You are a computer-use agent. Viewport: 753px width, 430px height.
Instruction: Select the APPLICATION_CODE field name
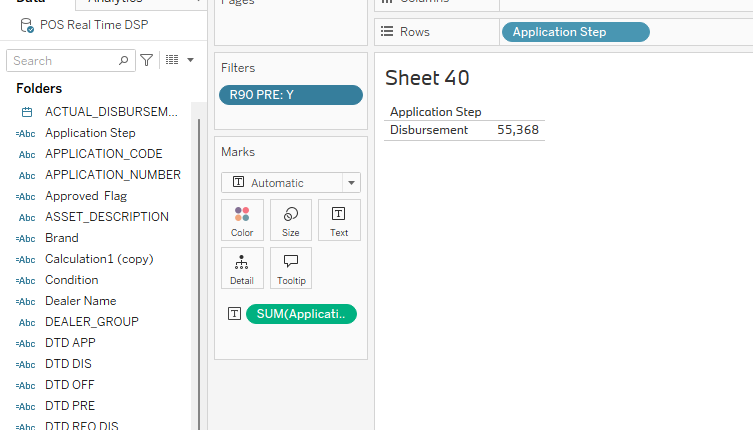click(104, 154)
